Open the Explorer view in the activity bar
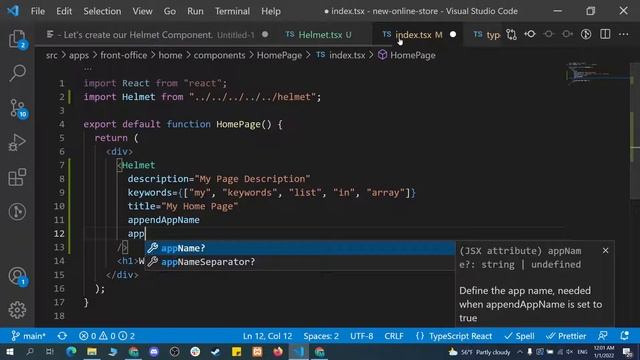 [17, 39]
